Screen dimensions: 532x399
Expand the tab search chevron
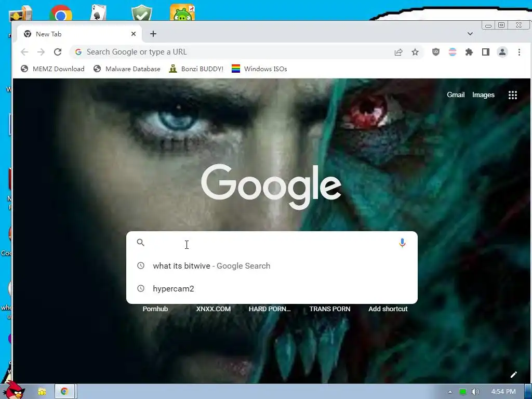pyautogui.click(x=470, y=34)
